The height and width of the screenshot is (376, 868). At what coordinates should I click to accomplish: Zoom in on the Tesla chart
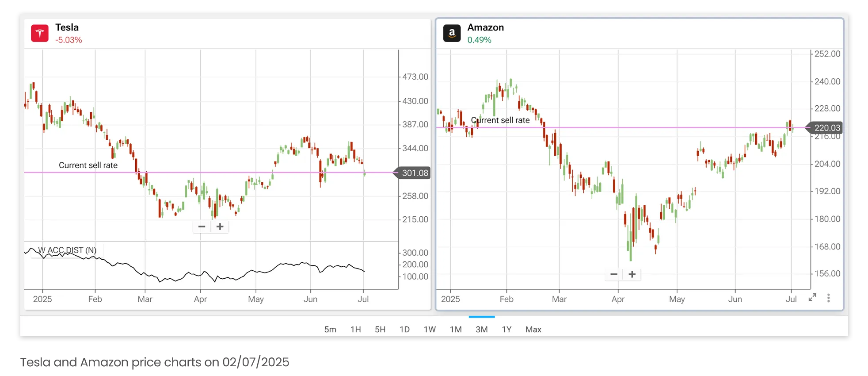click(220, 226)
